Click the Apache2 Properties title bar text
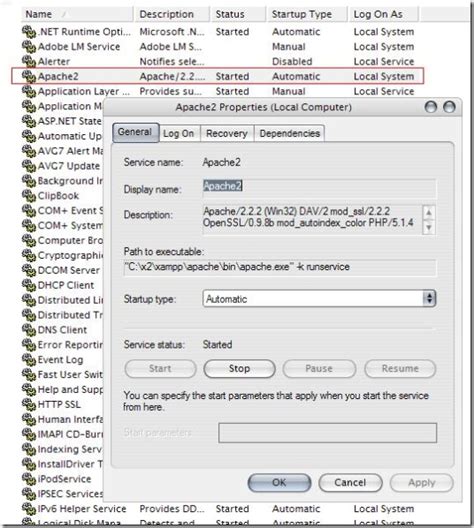474x528 pixels. pos(264,107)
